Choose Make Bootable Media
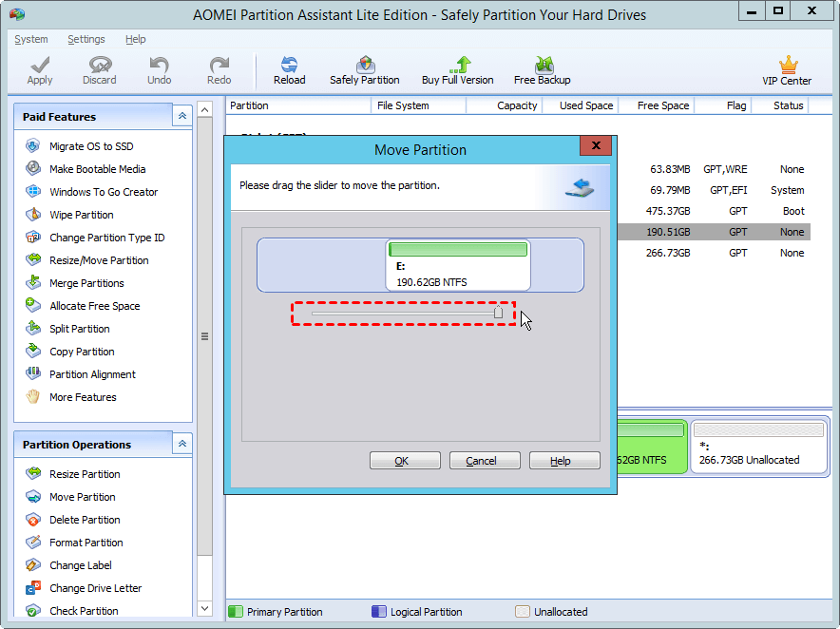840x629 pixels. pos(97,169)
